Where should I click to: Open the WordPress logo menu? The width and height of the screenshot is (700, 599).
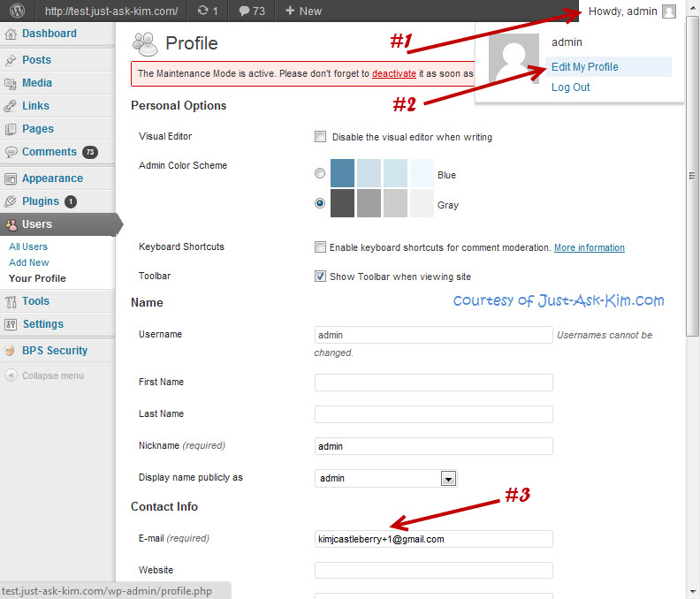click(x=17, y=11)
